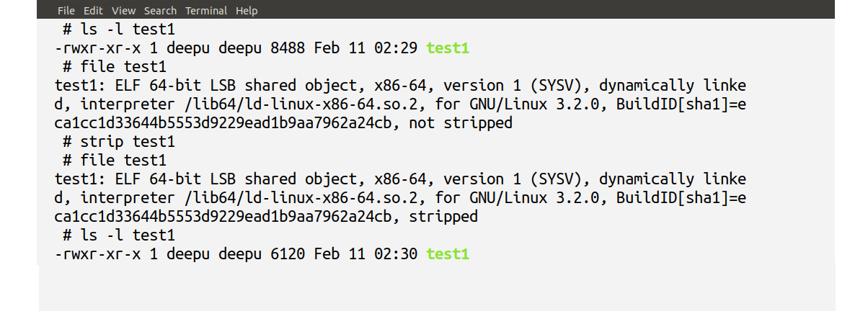Open the Search menu
The height and width of the screenshot is (332, 868).
click(x=160, y=11)
